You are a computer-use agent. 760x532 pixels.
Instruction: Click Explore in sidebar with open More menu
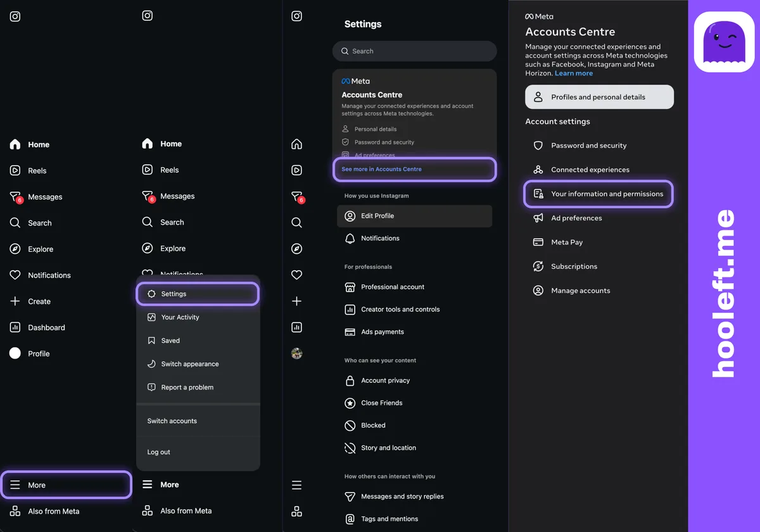163,248
